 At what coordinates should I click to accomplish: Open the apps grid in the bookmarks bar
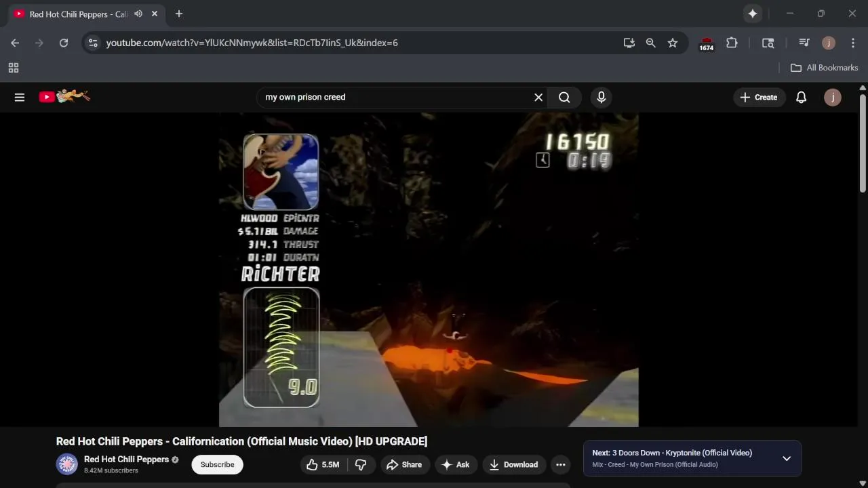14,68
